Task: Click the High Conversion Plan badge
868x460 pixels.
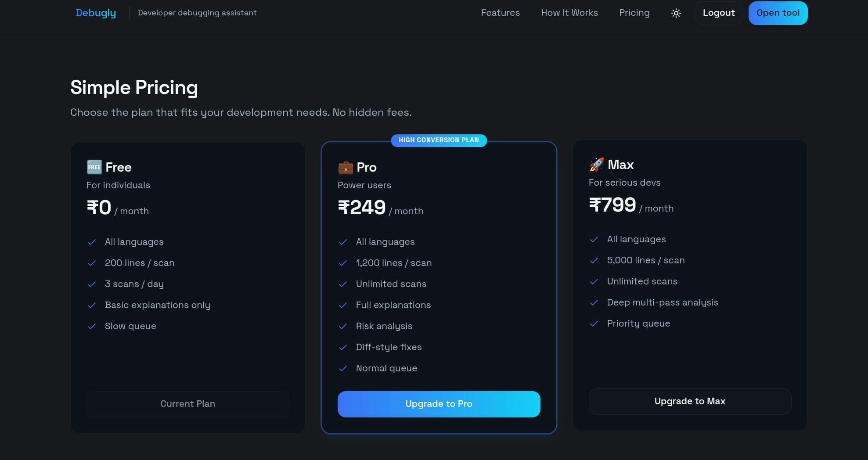Action: 439,140
